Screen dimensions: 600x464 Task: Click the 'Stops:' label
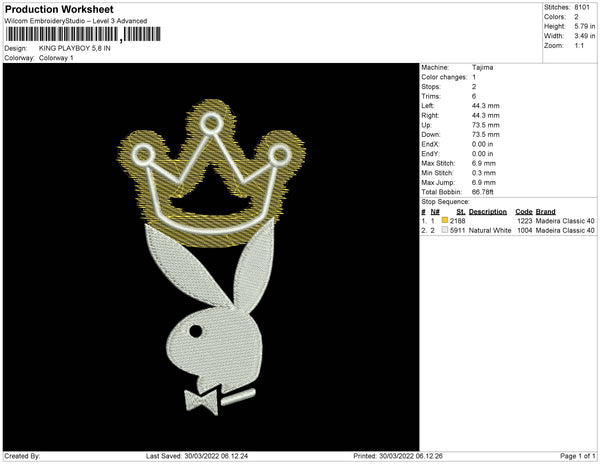click(x=431, y=87)
